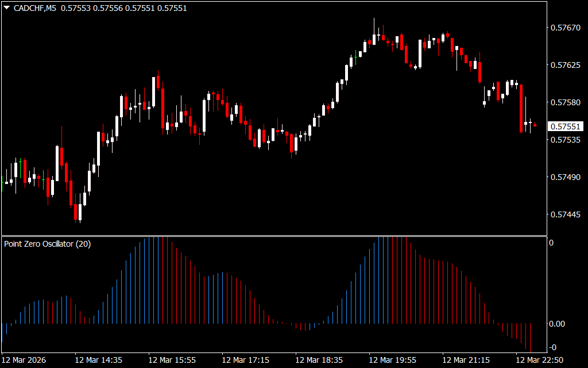Click the divider between chart and oscillator
This screenshot has width=588, height=368.
coord(273,236)
